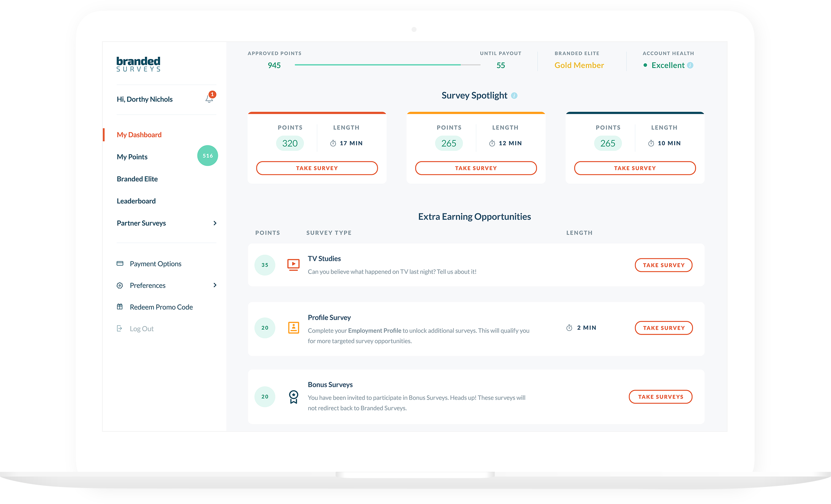Click the Preferences gear icon
The height and width of the screenshot is (504, 831).
click(119, 285)
